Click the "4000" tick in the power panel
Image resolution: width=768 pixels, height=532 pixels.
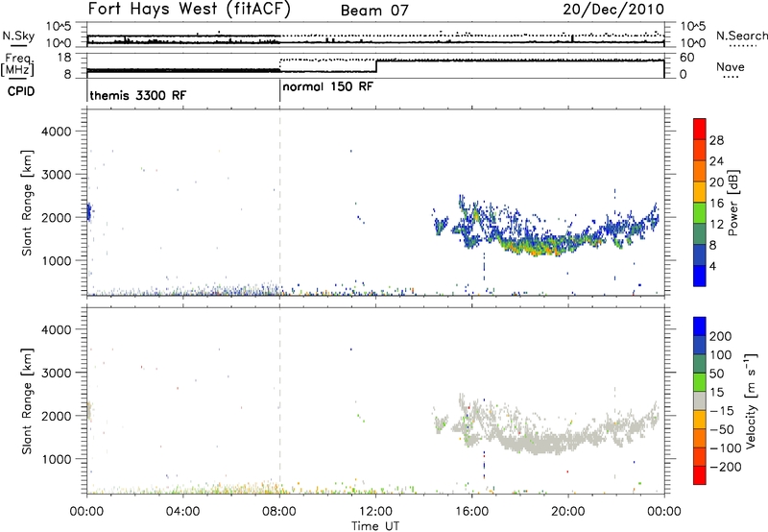(x=57, y=132)
